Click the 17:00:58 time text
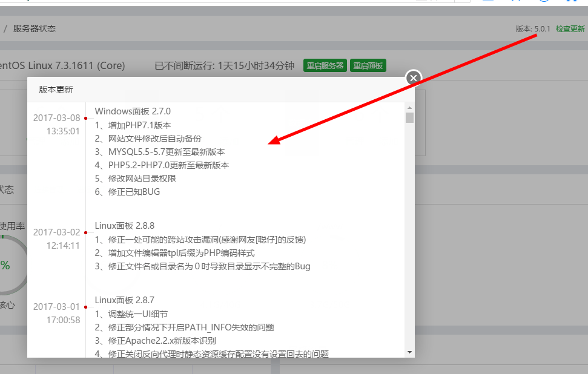 64,320
